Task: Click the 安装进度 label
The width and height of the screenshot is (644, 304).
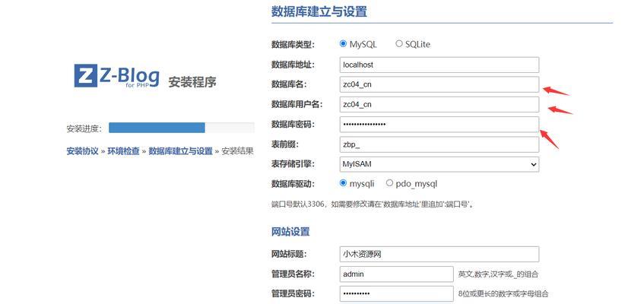Action: (x=84, y=128)
